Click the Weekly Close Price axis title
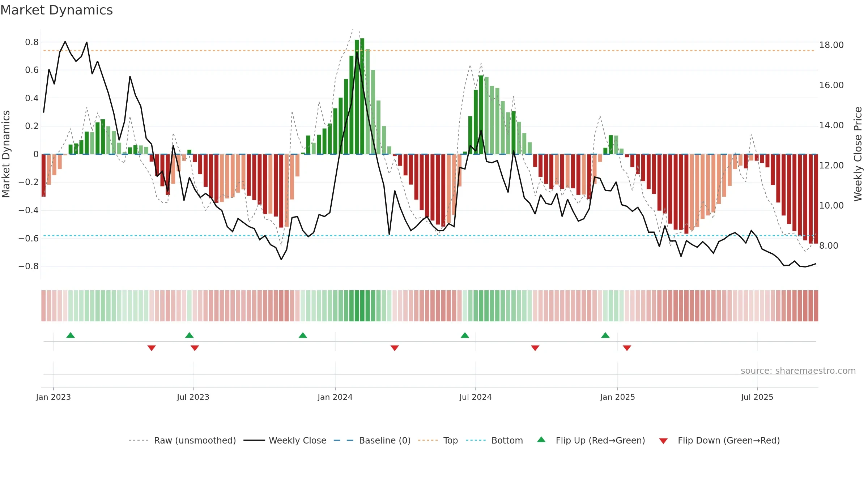Viewport: 868px width, 488px height. 858,154
